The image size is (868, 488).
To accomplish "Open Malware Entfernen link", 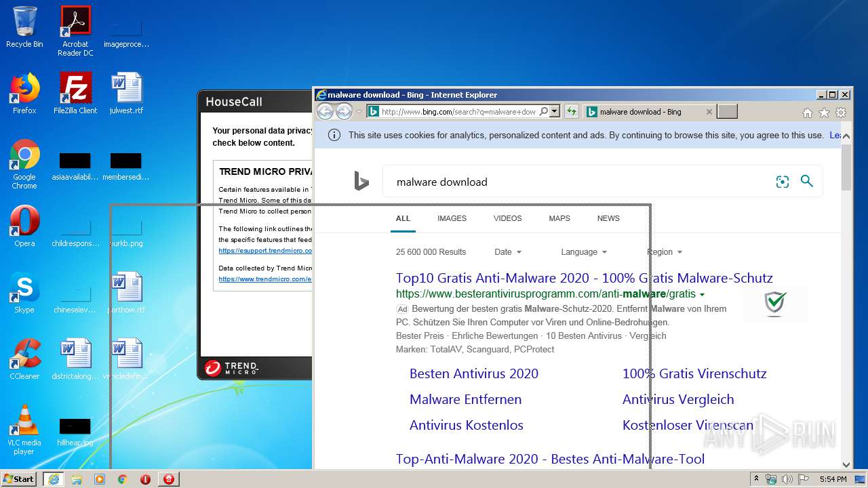I will [466, 399].
